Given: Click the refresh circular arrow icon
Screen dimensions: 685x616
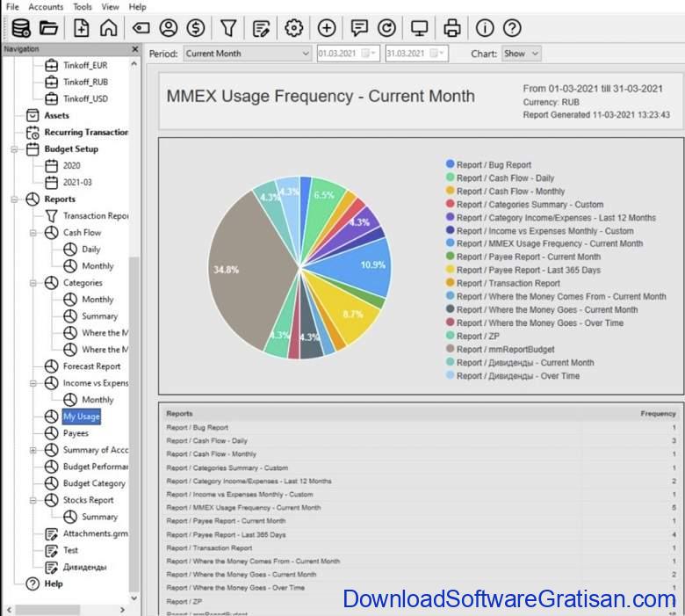Looking at the screenshot, I should [x=386, y=28].
